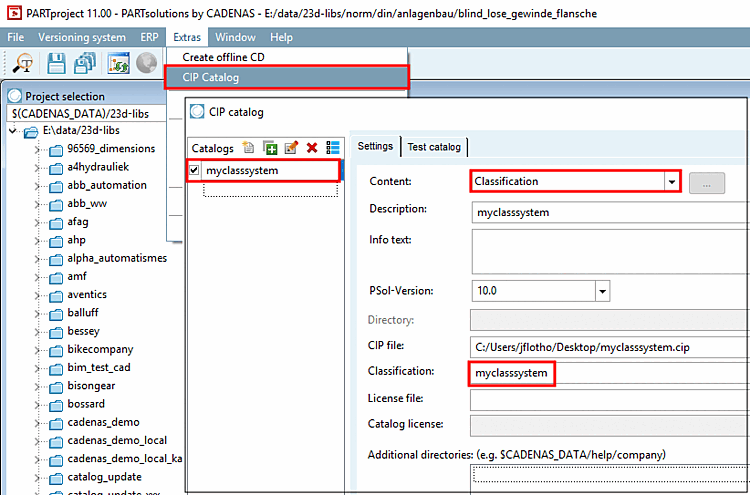Open the File menu
Viewport: 750px width, 495px height.
pyautogui.click(x=16, y=37)
